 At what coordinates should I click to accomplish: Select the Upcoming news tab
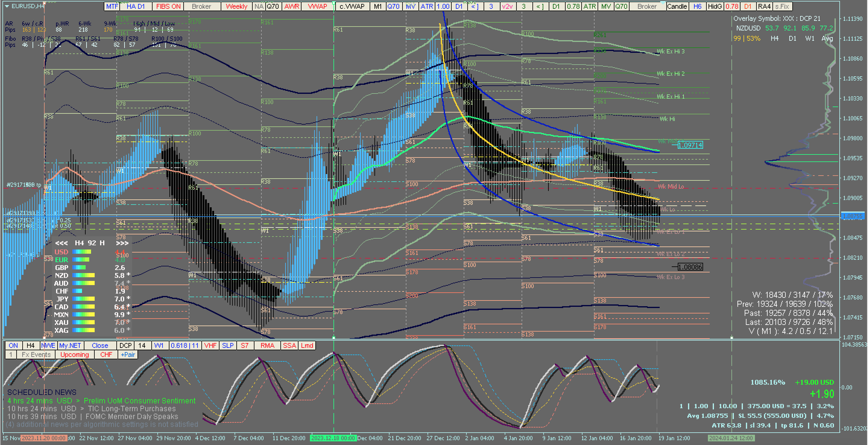tap(74, 355)
